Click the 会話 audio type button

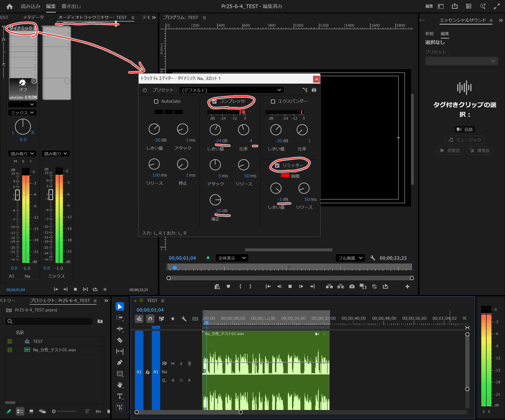coord(464,129)
